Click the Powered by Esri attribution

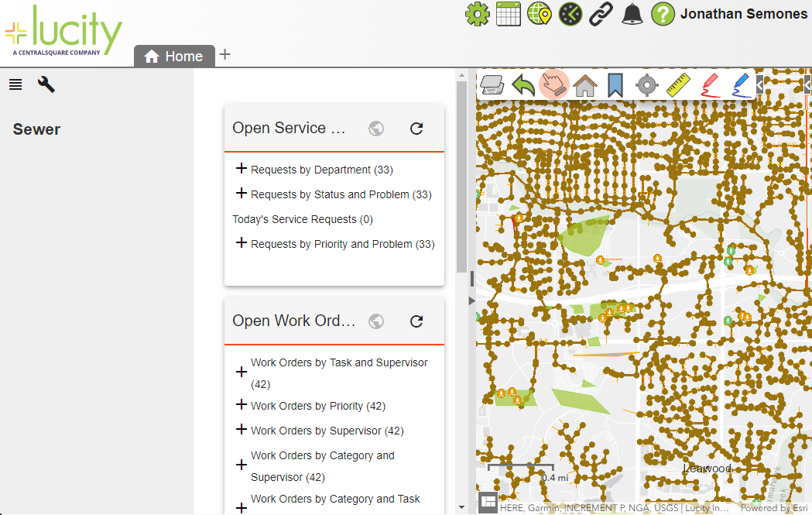tap(773, 508)
